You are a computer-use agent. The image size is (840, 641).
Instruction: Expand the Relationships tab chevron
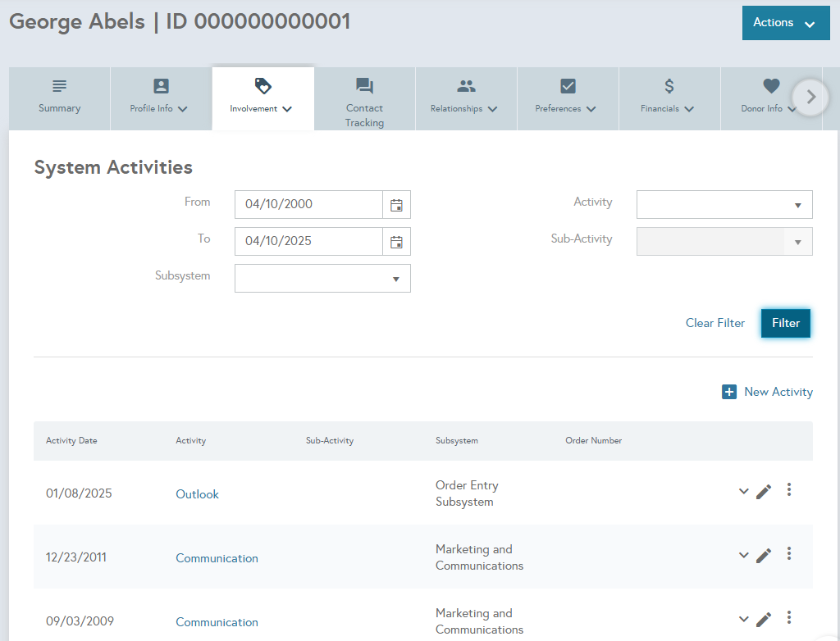point(492,109)
